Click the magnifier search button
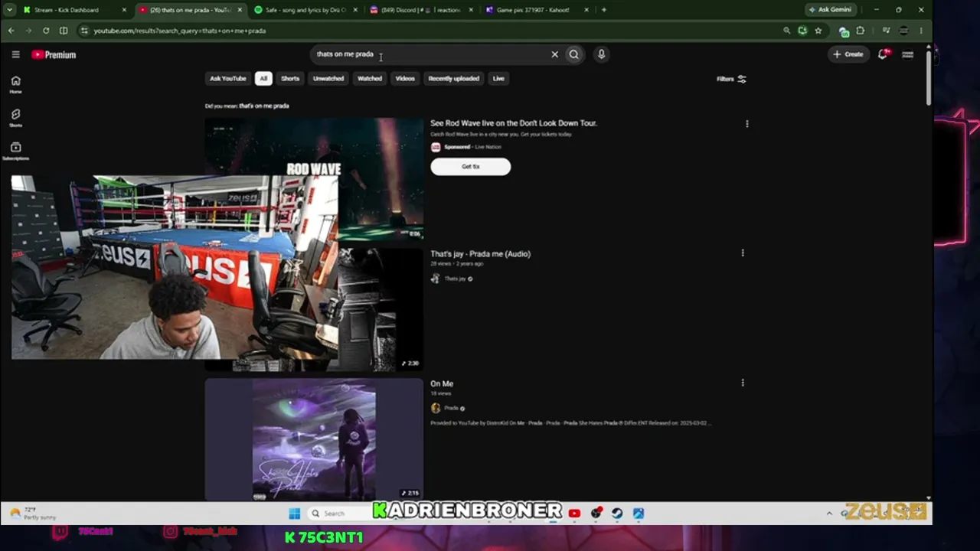Screen dimensions: 980x551 click(573, 54)
